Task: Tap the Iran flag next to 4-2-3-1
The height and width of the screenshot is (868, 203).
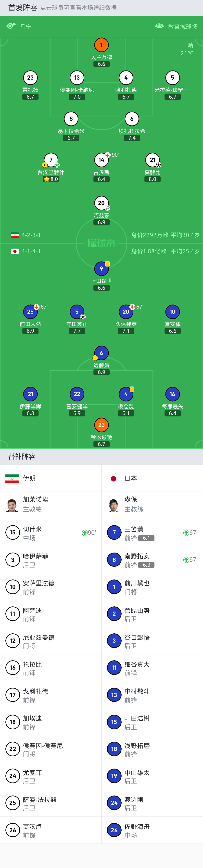Action: click(x=15, y=235)
